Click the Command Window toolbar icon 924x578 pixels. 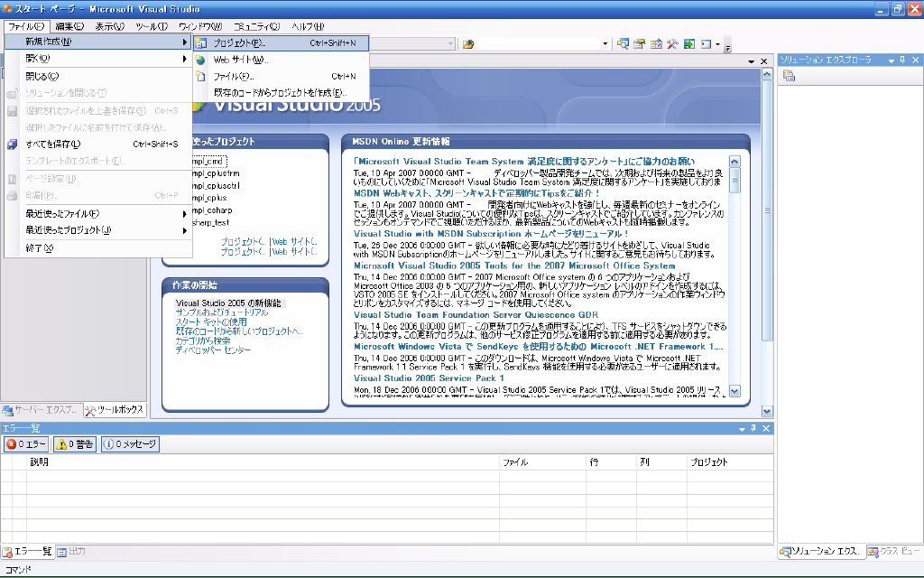click(706, 44)
